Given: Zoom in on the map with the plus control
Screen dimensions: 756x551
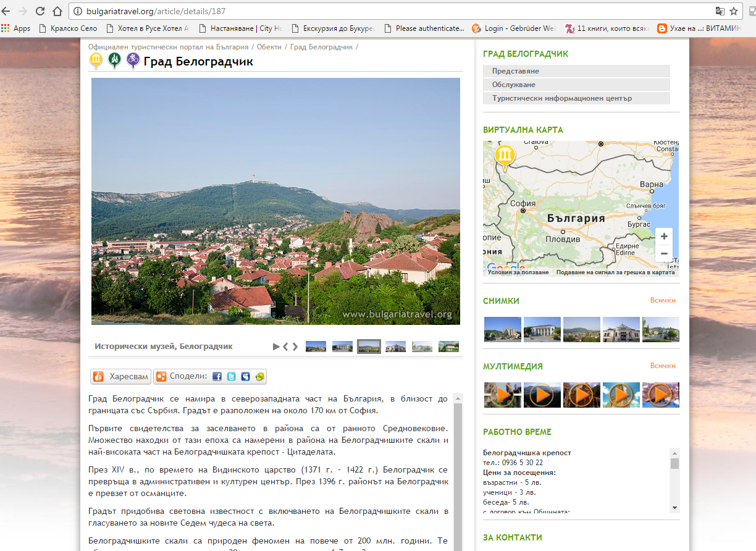Looking at the screenshot, I should point(663,236).
